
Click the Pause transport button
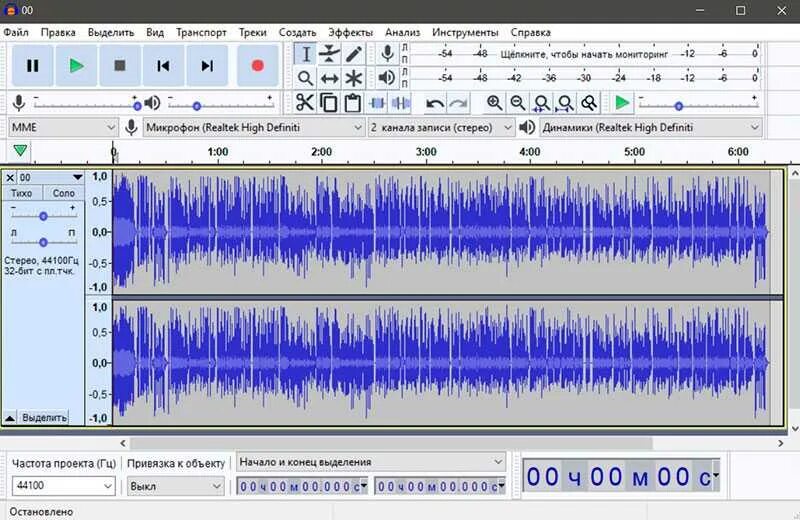(x=33, y=65)
